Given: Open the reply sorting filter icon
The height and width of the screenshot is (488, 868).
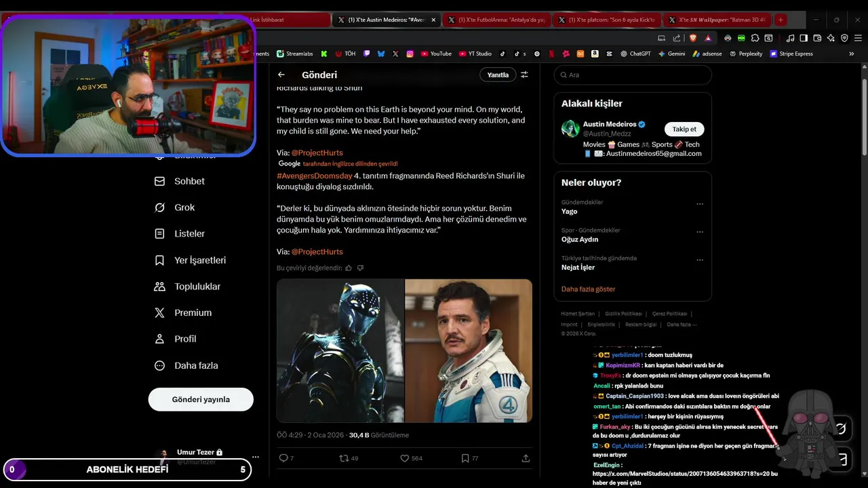Looking at the screenshot, I should point(524,75).
